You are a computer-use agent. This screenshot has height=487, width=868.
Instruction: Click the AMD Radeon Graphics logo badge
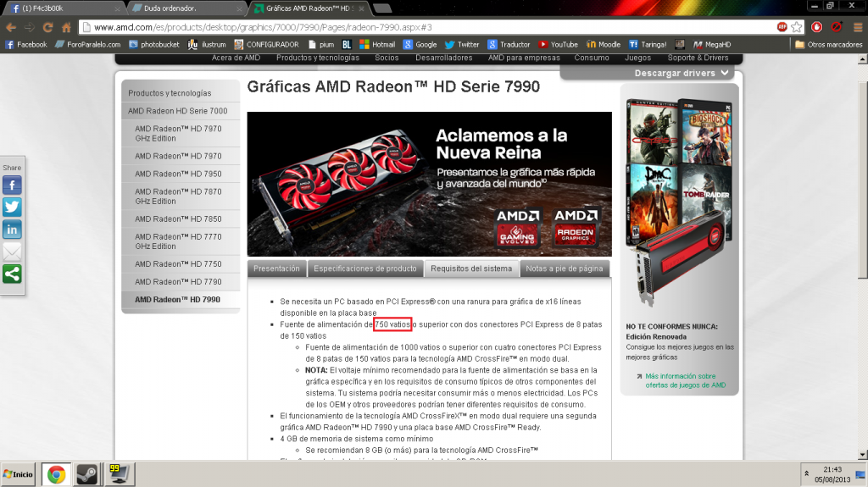[x=576, y=227]
